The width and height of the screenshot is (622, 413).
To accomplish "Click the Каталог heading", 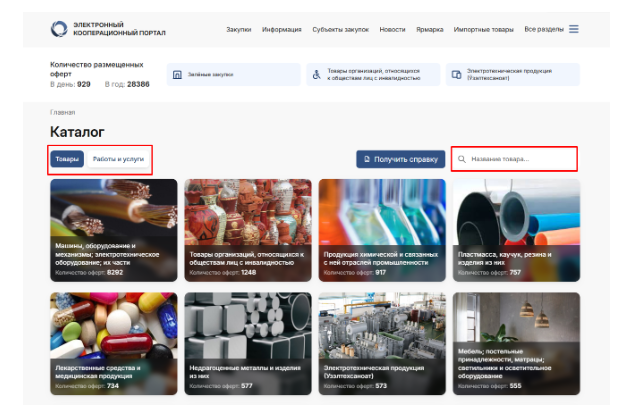I will pos(77,132).
